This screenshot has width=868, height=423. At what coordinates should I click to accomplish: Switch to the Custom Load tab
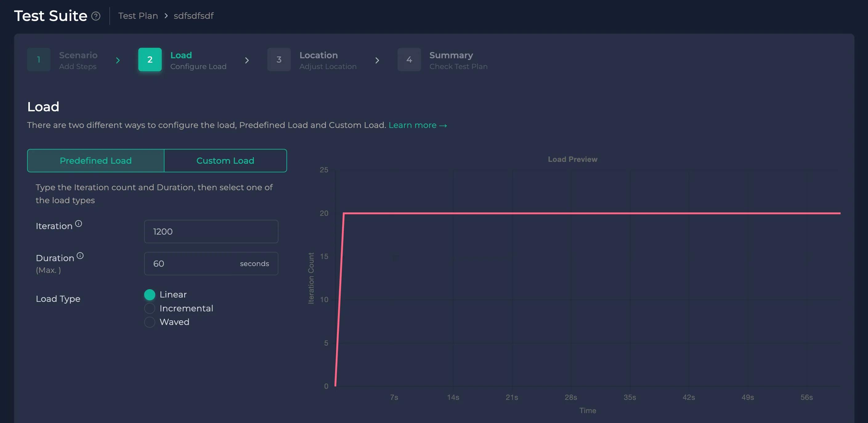click(x=225, y=161)
